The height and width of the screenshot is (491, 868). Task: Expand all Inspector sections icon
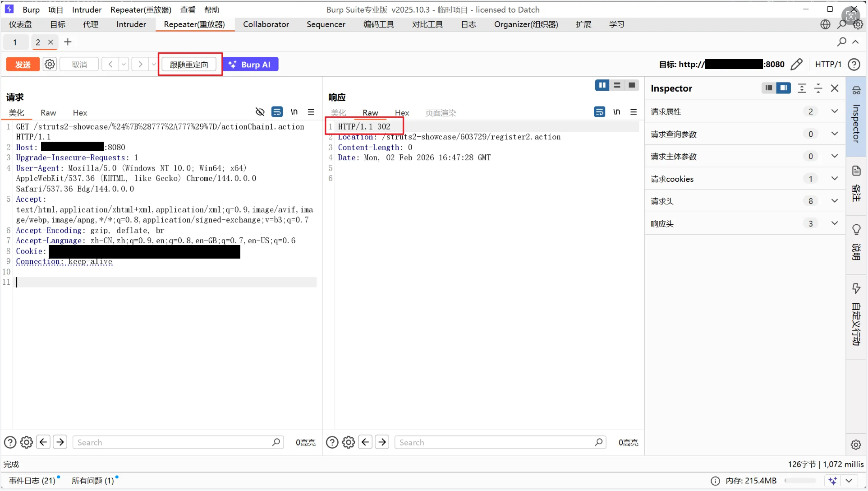[802, 88]
